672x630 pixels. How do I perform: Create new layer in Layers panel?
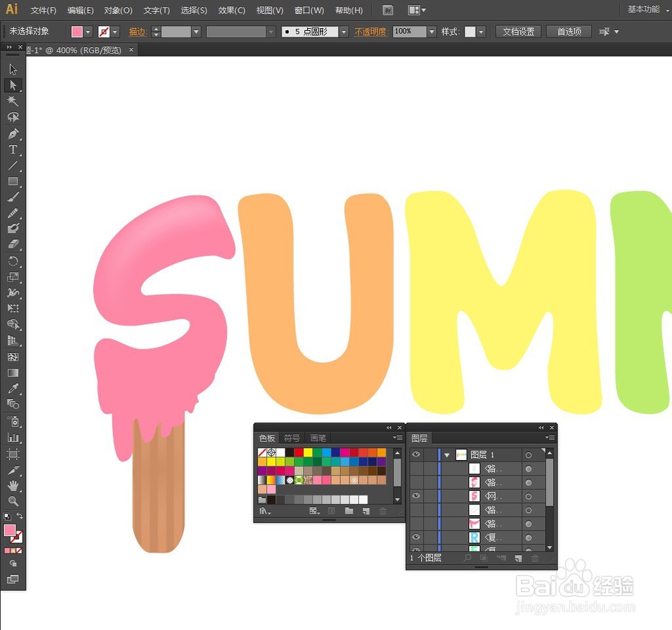coord(518,558)
